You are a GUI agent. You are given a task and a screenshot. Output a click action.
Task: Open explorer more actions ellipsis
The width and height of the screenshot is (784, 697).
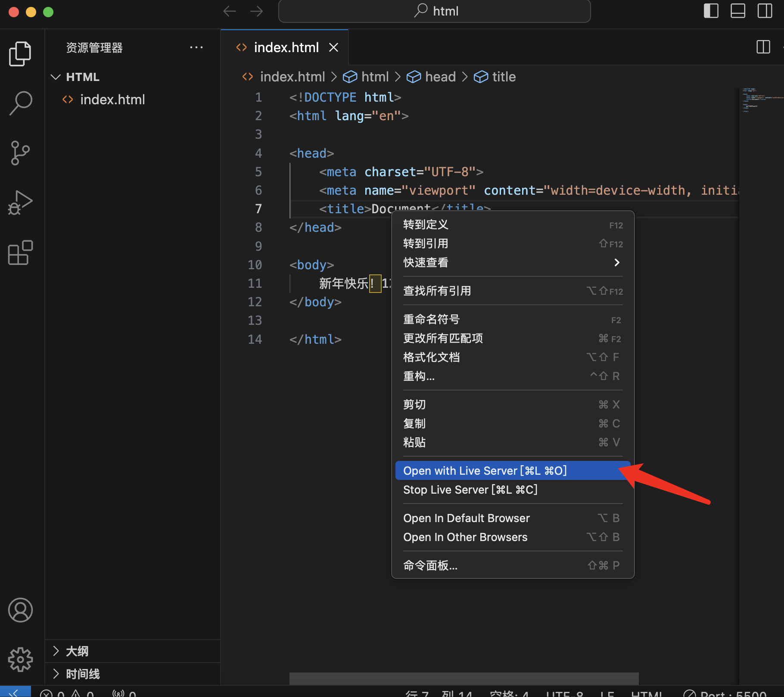[196, 47]
